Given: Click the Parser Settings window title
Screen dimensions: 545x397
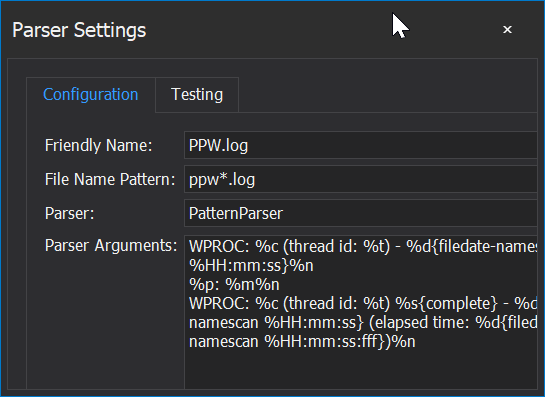Looking at the screenshot, I should tap(79, 30).
